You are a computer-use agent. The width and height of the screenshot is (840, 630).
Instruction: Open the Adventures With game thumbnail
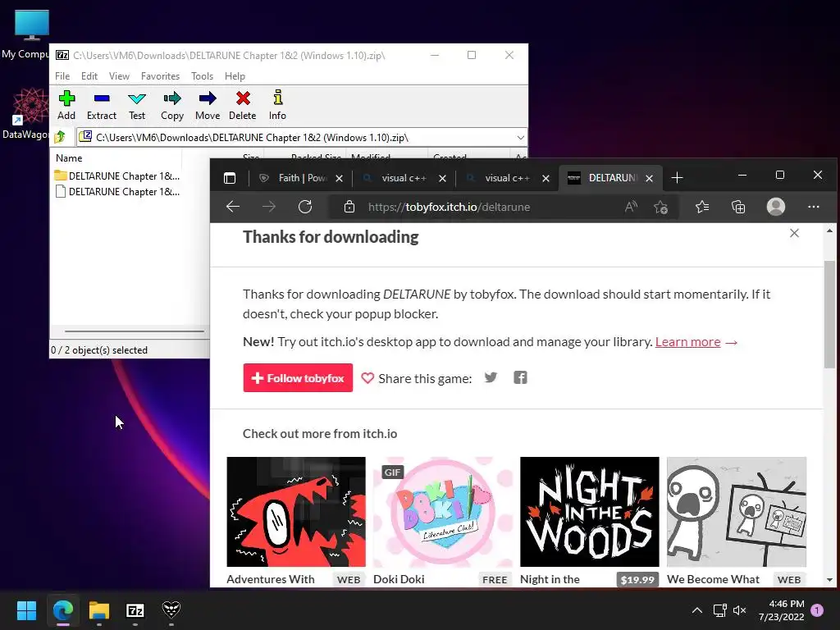coord(296,512)
